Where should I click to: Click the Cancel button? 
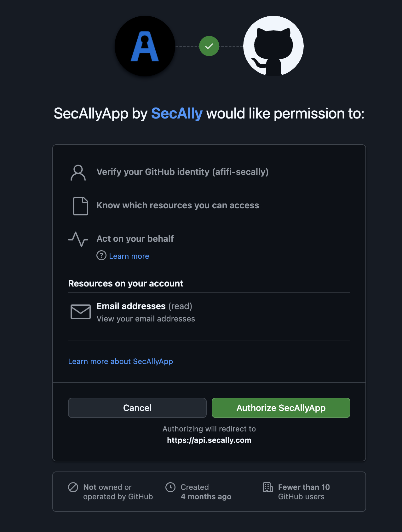coord(137,408)
